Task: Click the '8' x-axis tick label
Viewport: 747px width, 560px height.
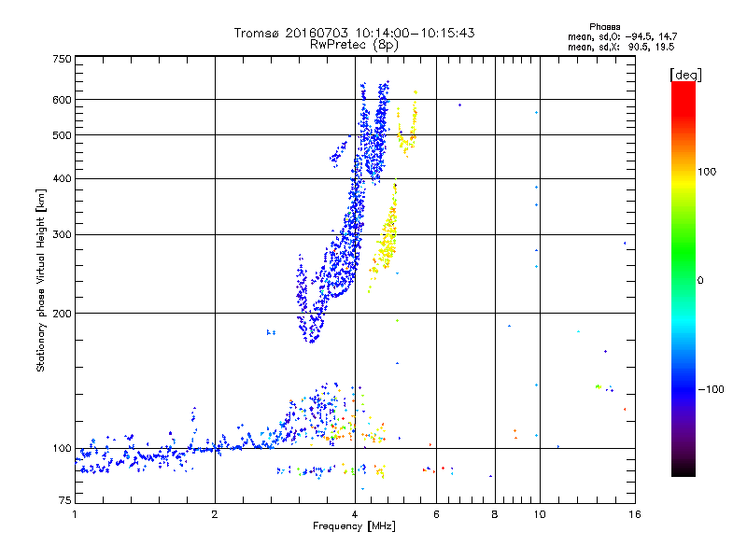Action: pos(495,514)
